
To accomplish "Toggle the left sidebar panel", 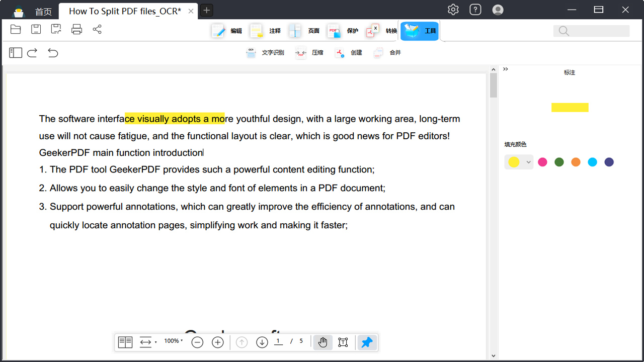I will coord(16,53).
